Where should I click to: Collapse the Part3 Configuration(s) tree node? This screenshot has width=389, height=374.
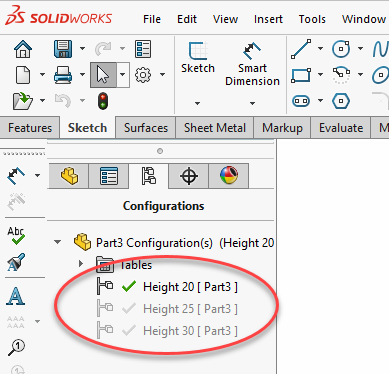click(58, 242)
